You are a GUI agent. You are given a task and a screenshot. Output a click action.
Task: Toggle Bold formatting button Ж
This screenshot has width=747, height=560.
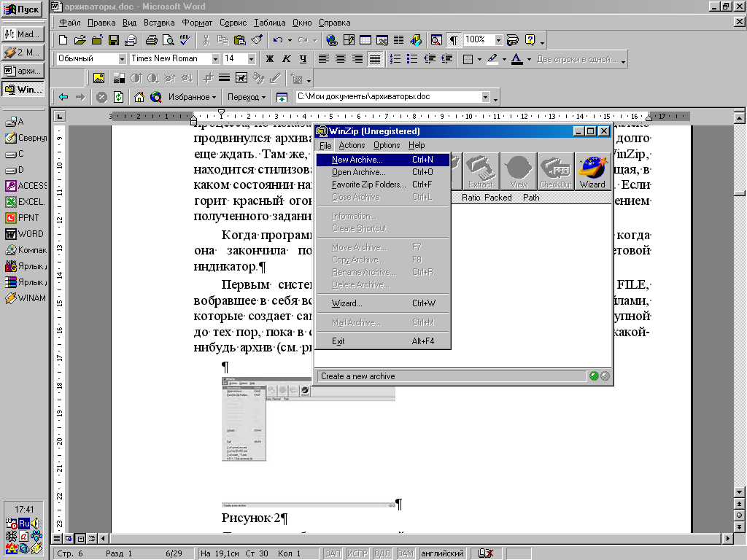click(x=270, y=59)
